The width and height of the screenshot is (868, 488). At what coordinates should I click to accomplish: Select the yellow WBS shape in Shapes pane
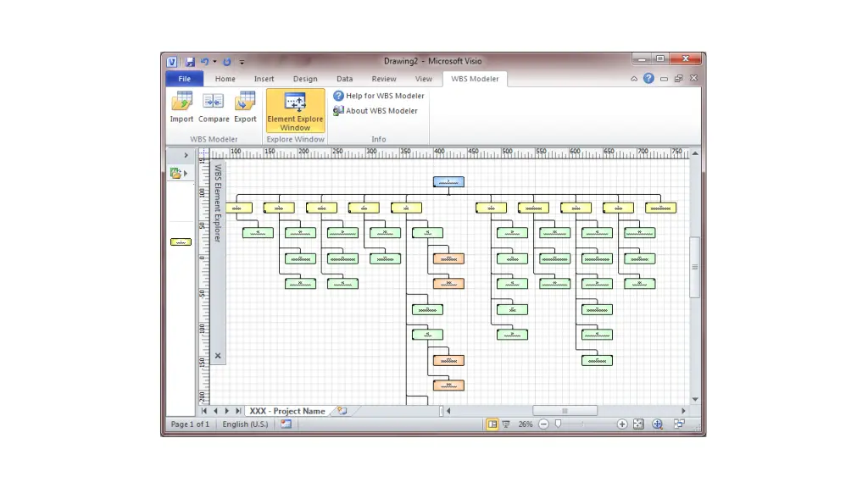(x=181, y=241)
